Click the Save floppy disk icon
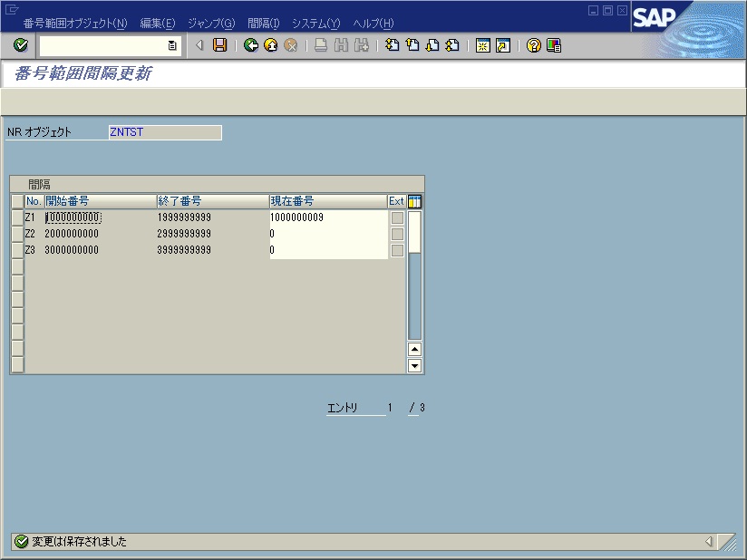Screen dimensions: 747x560 (x=219, y=45)
